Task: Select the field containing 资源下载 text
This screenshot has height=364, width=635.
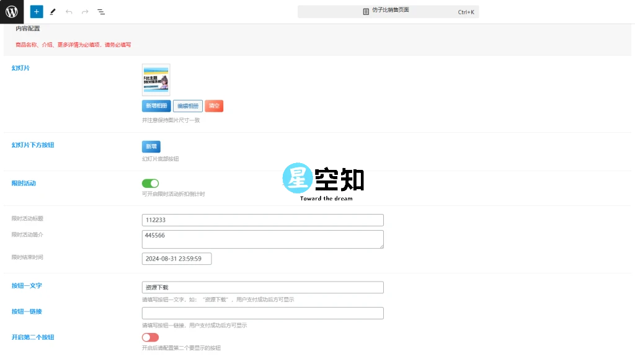Action: click(x=262, y=287)
